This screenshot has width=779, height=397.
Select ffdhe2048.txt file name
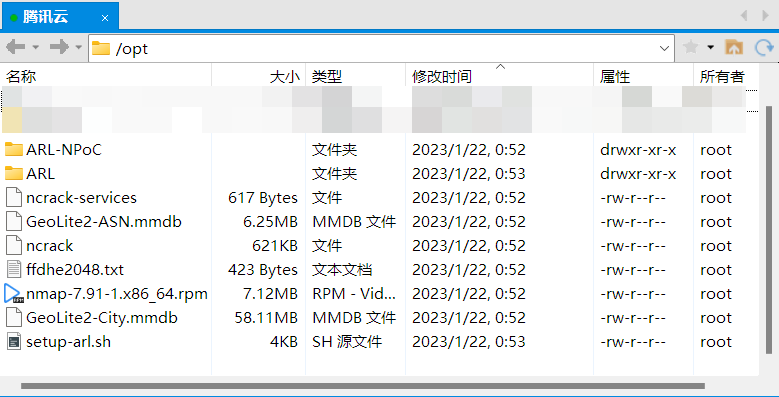(x=75, y=270)
